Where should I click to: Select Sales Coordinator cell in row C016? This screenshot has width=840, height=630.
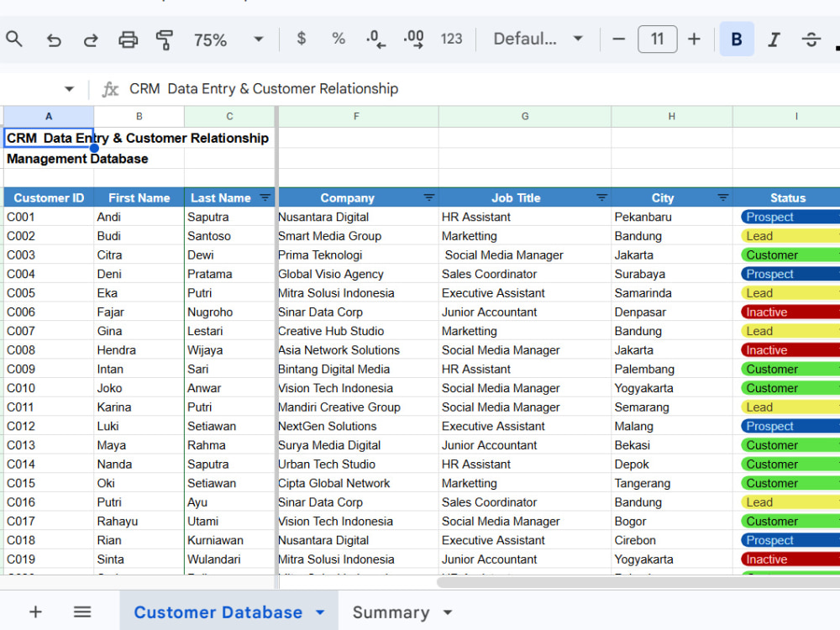point(525,502)
